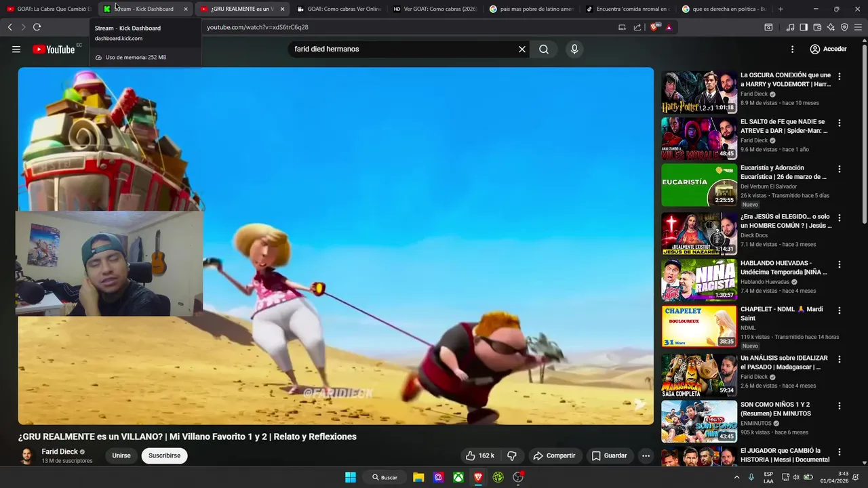
Task: Open Eucaristía y Adoración video thumbnail
Action: tap(699, 185)
